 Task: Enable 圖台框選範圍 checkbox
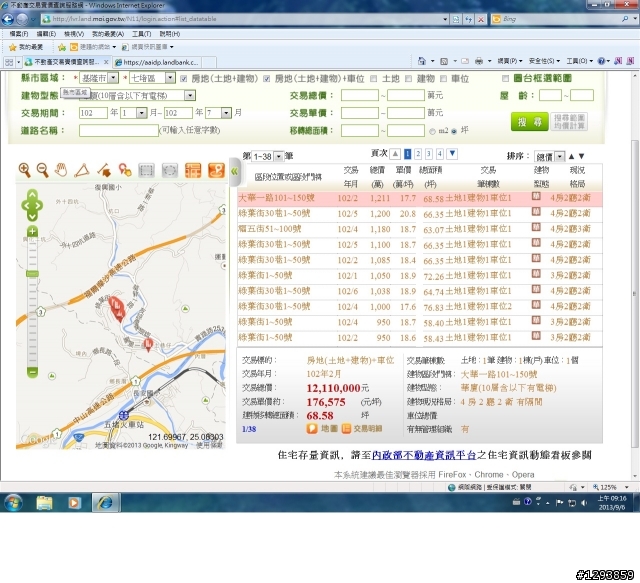[x=505, y=78]
